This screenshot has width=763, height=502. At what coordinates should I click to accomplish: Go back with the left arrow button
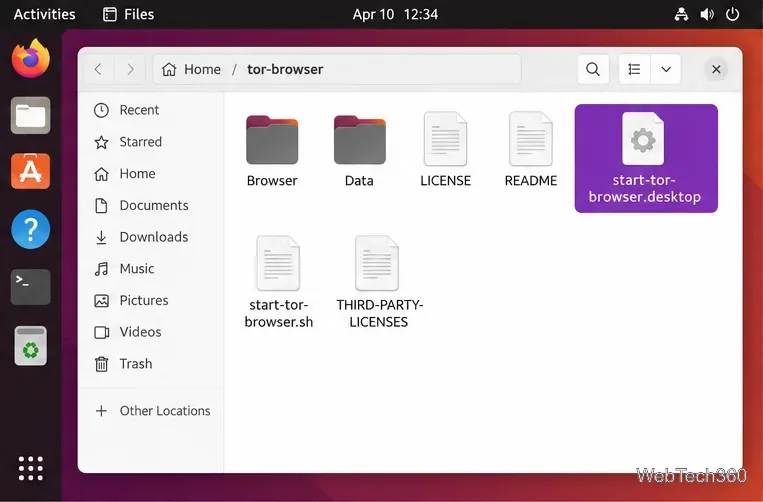pos(99,70)
